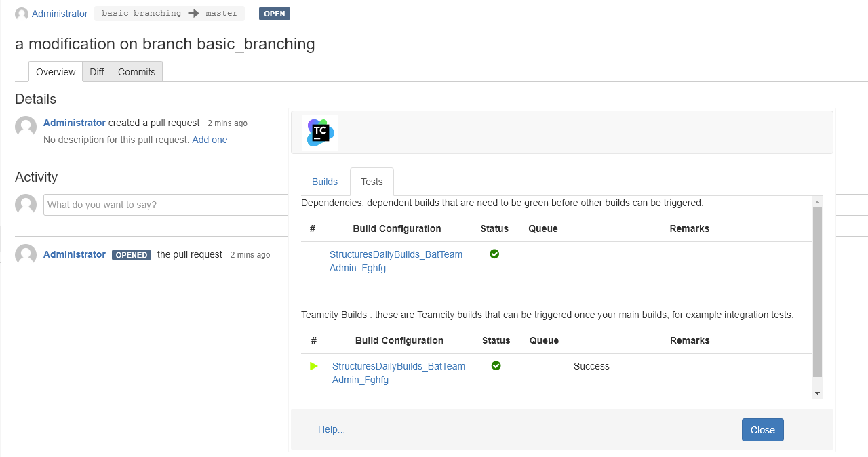The width and height of the screenshot is (868, 457).
Task: Focus the 'What do you want to say?' box
Action: click(x=167, y=205)
